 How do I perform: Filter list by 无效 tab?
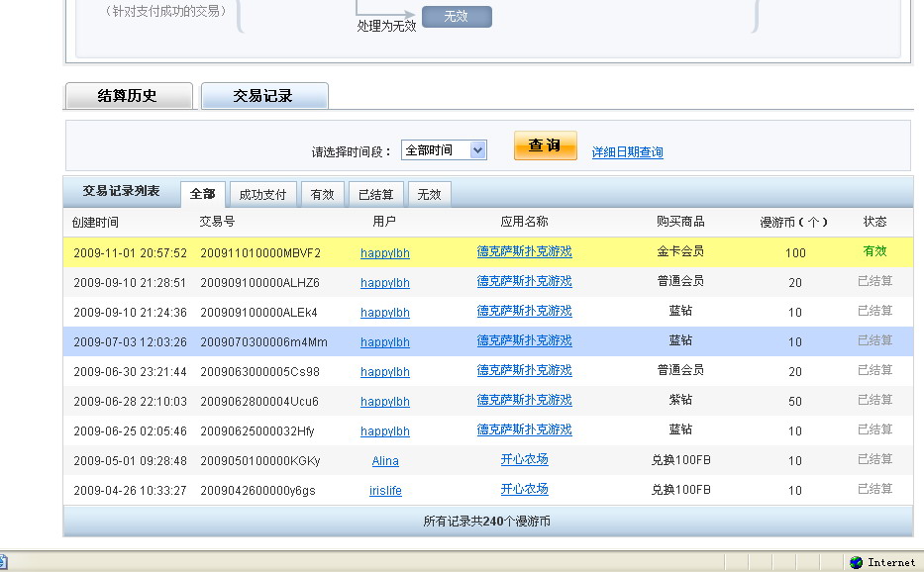point(429,194)
